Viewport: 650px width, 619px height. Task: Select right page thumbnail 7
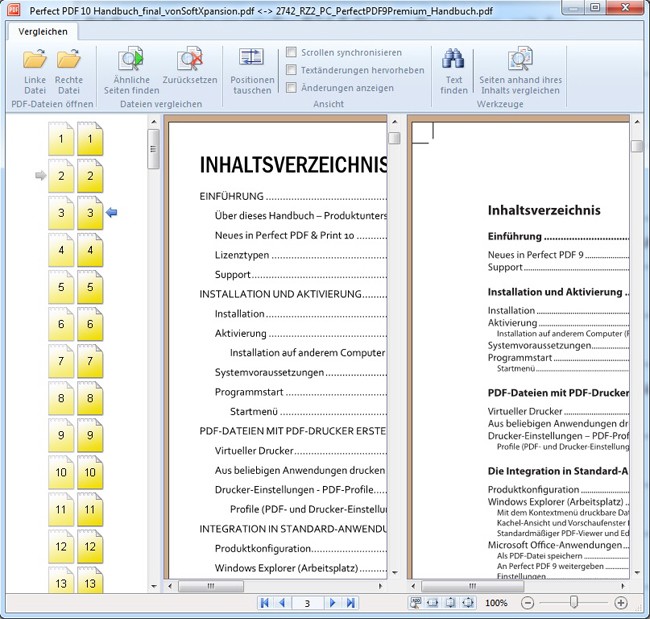click(x=90, y=361)
